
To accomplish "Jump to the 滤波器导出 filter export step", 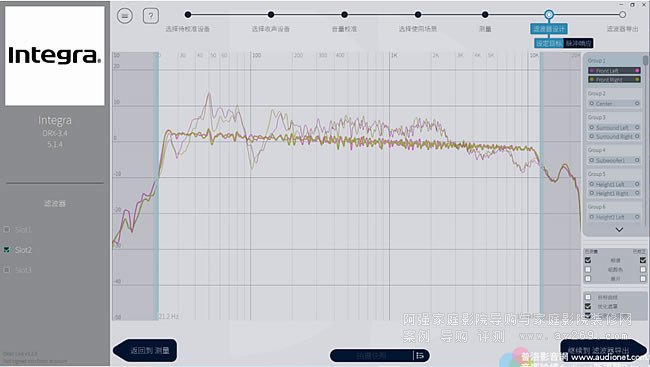I will [x=622, y=15].
